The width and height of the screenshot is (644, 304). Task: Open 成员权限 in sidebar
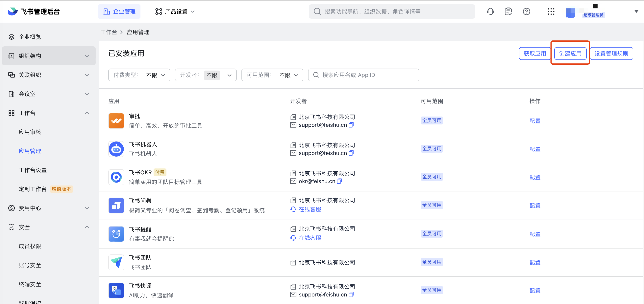pos(30,246)
